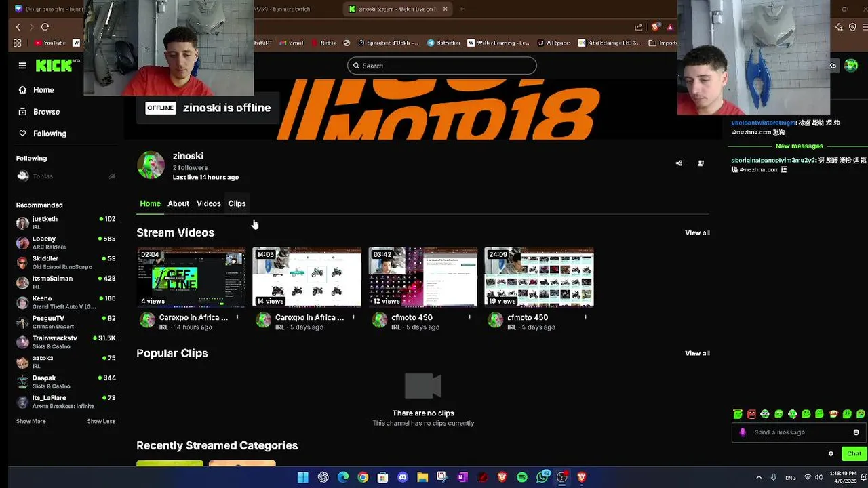Open options menu for first Carexpo video

237,317
